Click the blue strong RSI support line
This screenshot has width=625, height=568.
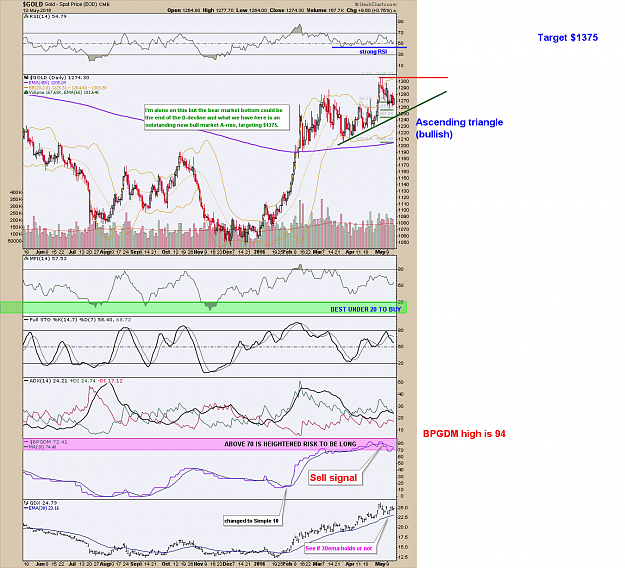(369, 47)
